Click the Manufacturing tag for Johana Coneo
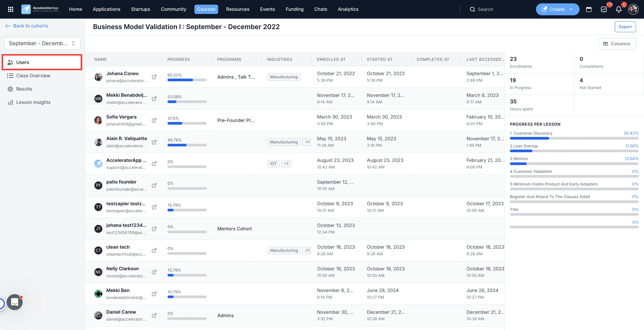644x330 pixels. click(x=284, y=77)
